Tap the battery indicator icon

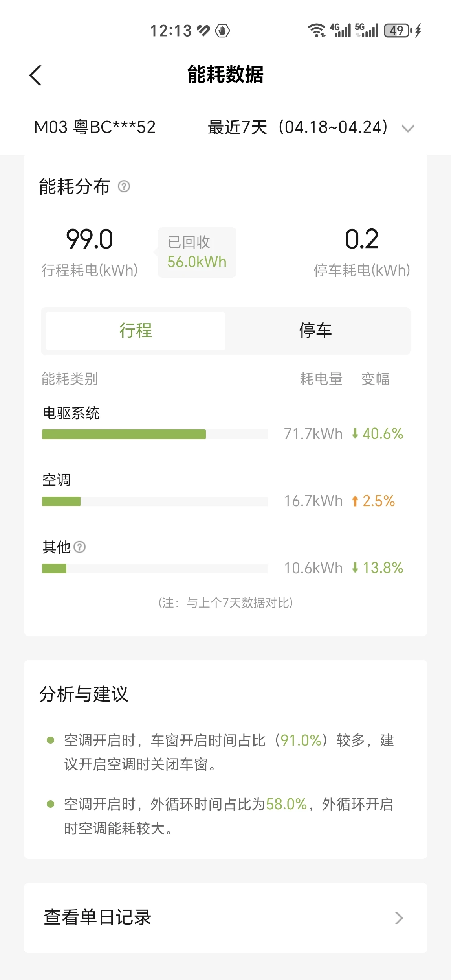[x=398, y=30]
